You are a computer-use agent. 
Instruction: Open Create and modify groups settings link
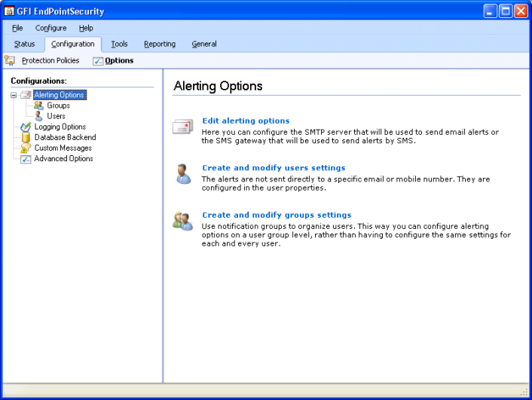tap(277, 215)
